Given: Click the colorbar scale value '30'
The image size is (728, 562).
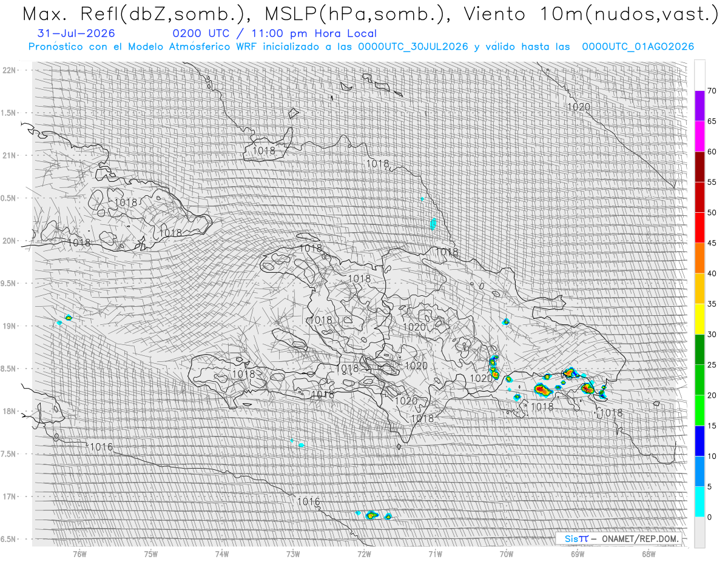Looking at the screenshot, I should pyautogui.click(x=712, y=335).
